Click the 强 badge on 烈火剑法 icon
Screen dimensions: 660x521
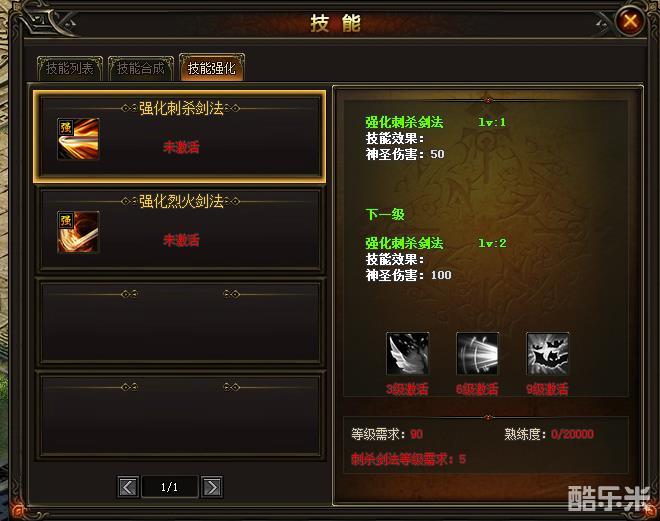66,220
